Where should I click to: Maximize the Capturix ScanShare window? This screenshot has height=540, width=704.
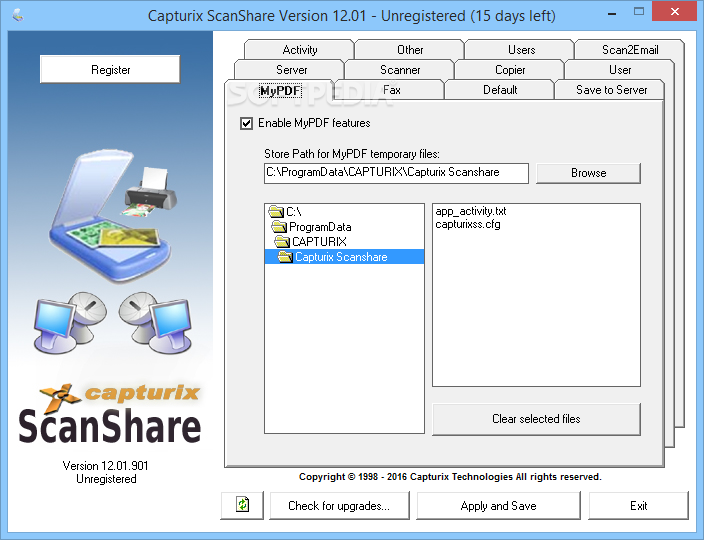(x=638, y=12)
